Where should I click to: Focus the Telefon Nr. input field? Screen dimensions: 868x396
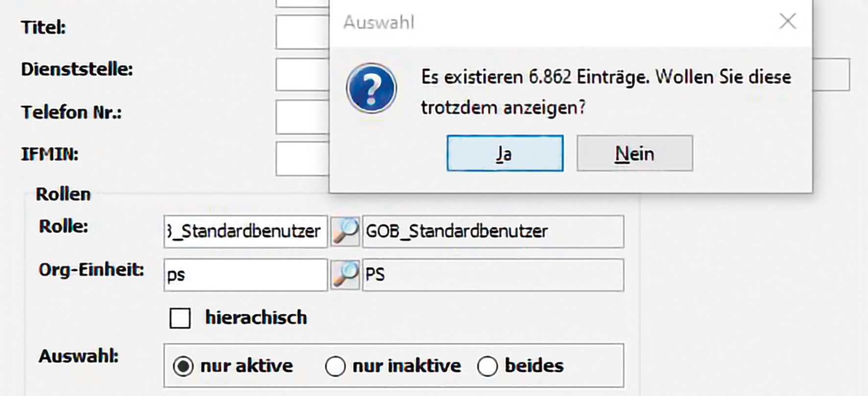pos(302,117)
